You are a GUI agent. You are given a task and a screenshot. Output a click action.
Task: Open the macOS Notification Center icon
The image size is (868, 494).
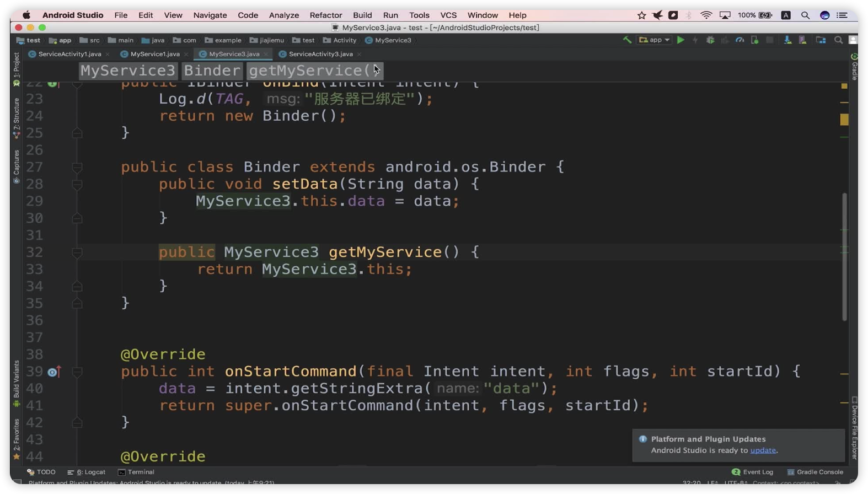[842, 15]
